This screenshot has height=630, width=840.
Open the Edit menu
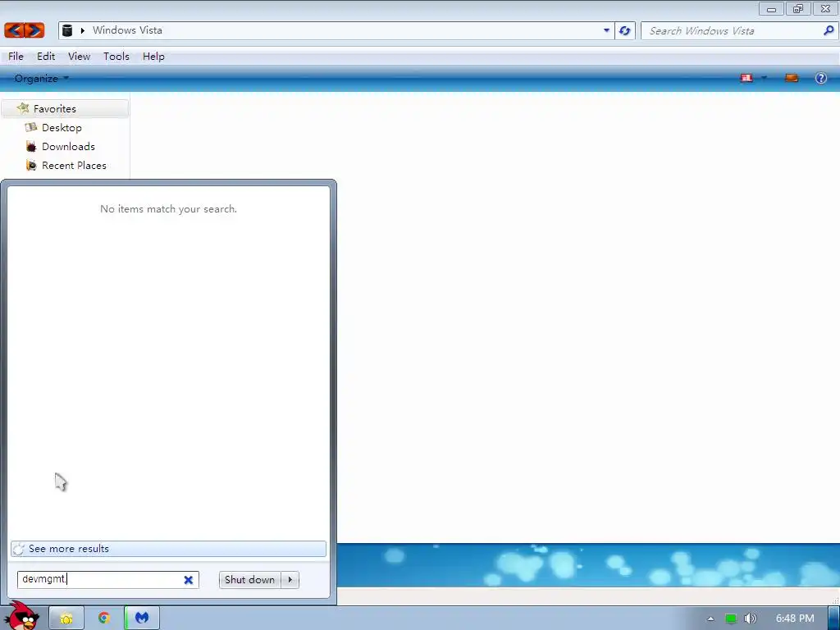point(46,57)
